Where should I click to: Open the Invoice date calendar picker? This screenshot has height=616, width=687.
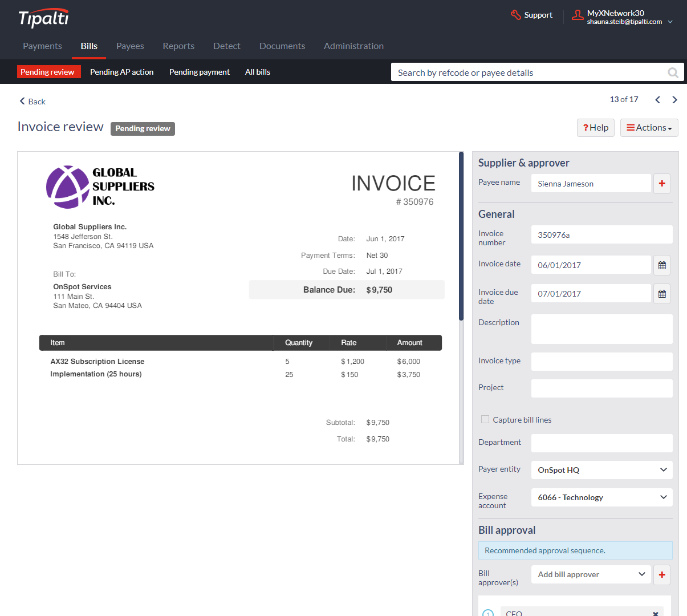(662, 265)
